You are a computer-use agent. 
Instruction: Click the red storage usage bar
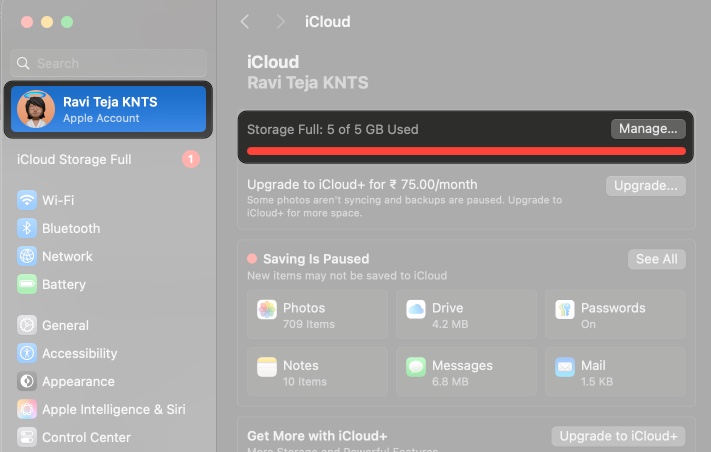coord(465,151)
